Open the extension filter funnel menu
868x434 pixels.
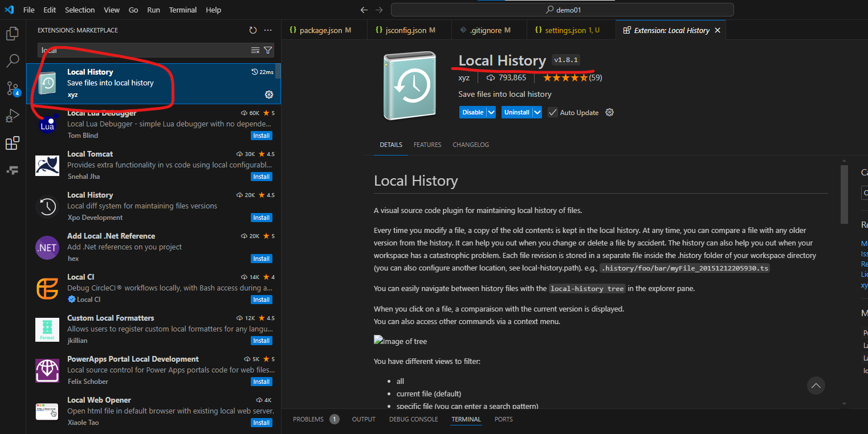pos(267,50)
